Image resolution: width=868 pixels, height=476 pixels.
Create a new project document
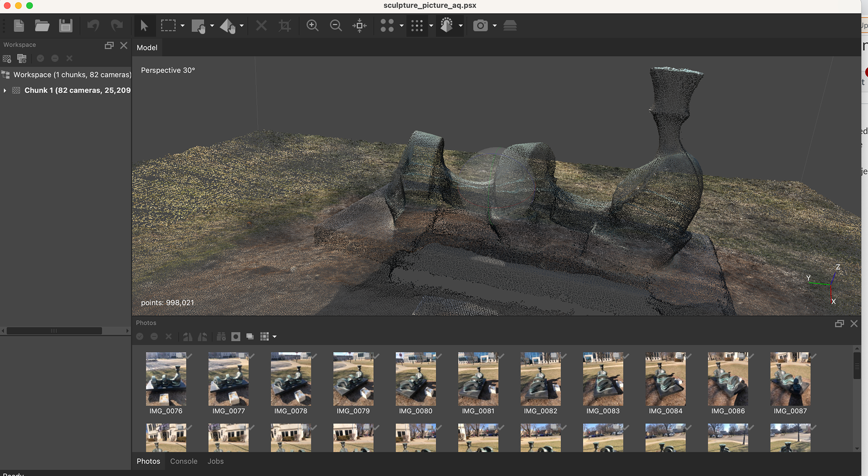pyautogui.click(x=19, y=26)
